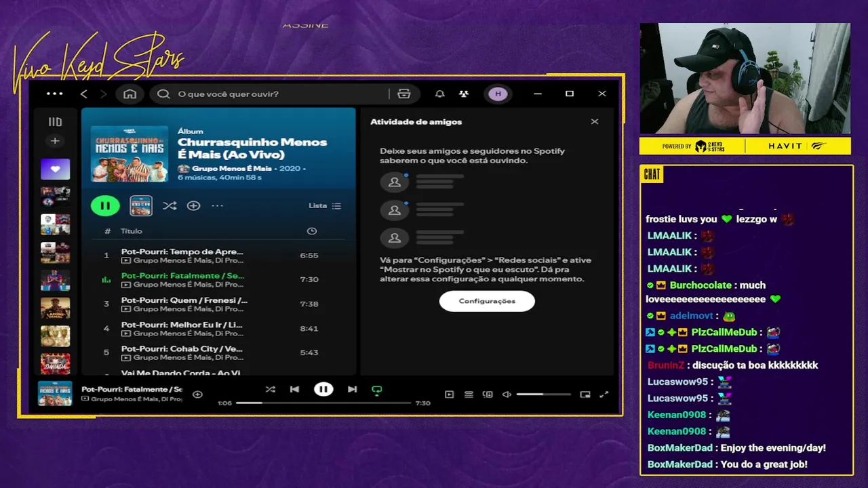Open Now Playing view icon
Screen dimensions: 868x488
click(449, 394)
